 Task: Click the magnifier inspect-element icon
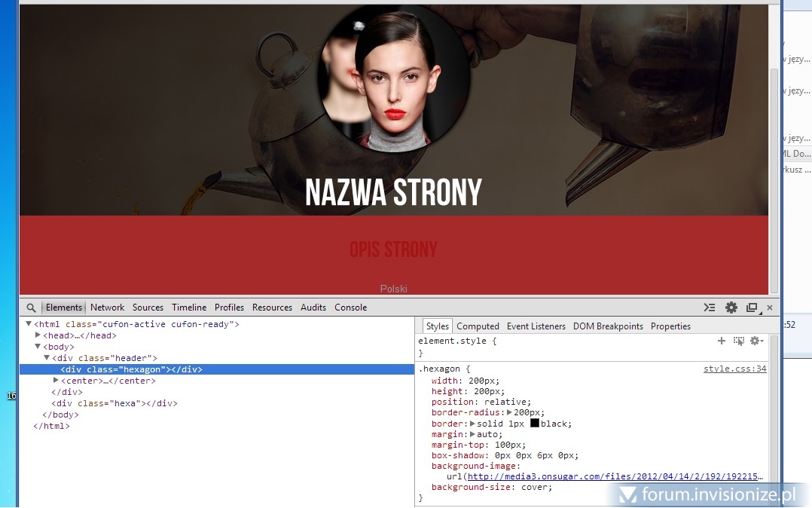[31, 308]
